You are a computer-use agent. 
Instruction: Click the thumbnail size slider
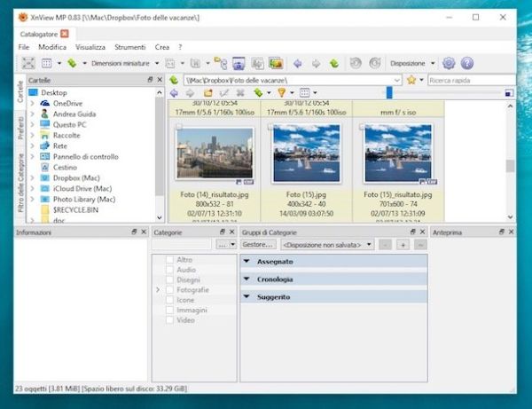point(388,92)
